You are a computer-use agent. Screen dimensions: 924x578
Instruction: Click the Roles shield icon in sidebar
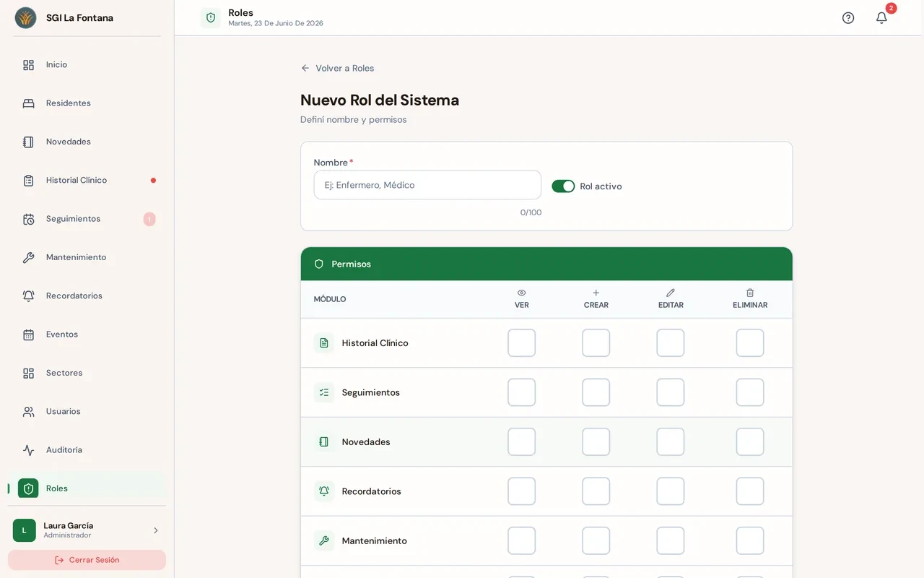[x=28, y=488]
